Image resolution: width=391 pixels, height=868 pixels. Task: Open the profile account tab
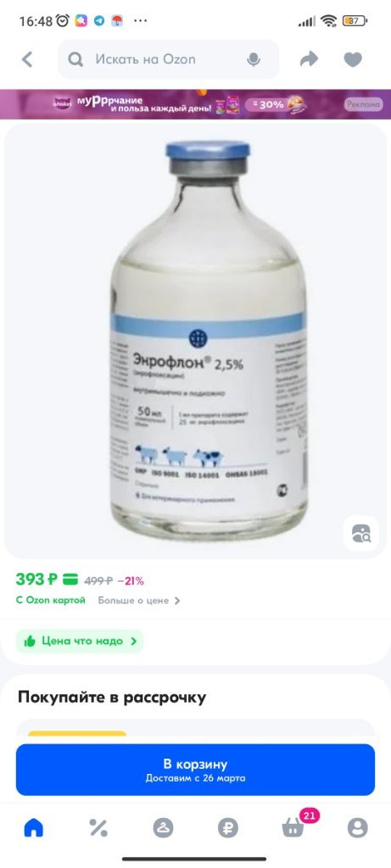click(x=357, y=828)
